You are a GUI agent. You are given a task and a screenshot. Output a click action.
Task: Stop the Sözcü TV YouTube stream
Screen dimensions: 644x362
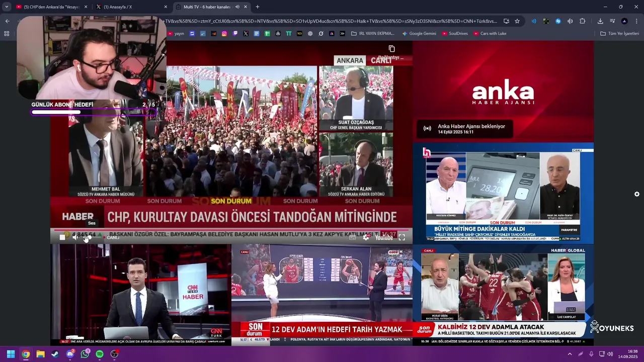tap(62, 237)
